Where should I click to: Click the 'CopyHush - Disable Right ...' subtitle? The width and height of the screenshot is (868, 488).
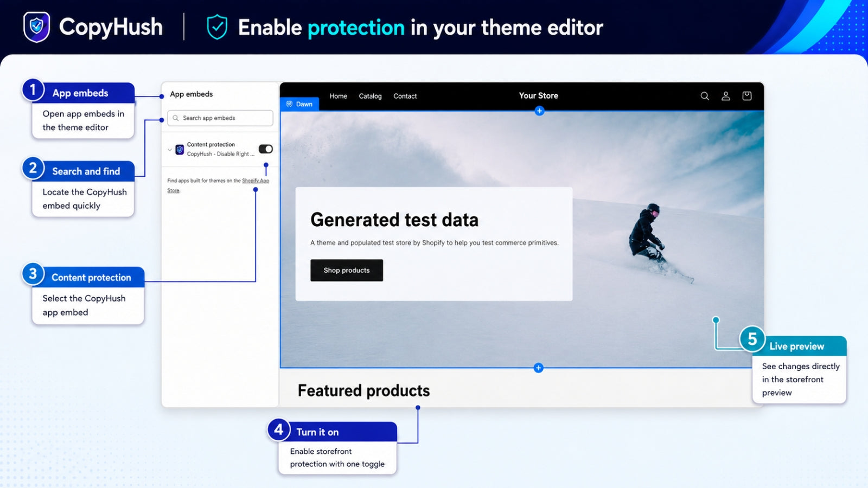(221, 154)
